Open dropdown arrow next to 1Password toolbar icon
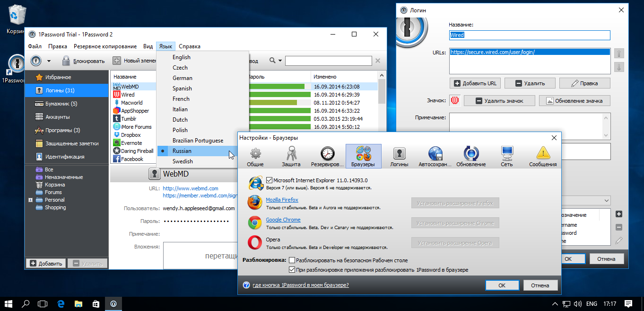This screenshot has width=644, height=311. click(49, 61)
